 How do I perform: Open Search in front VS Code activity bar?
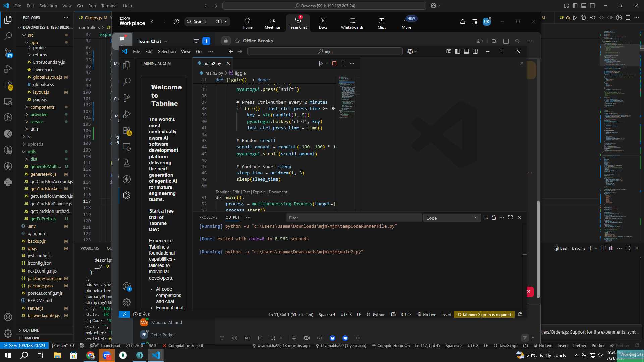[127, 81]
